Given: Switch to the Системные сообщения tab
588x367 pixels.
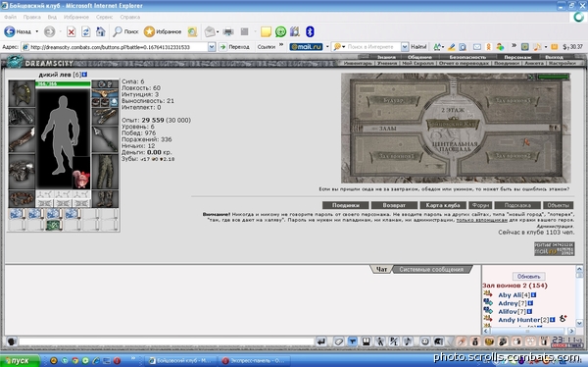Looking at the screenshot, I should [431, 269].
